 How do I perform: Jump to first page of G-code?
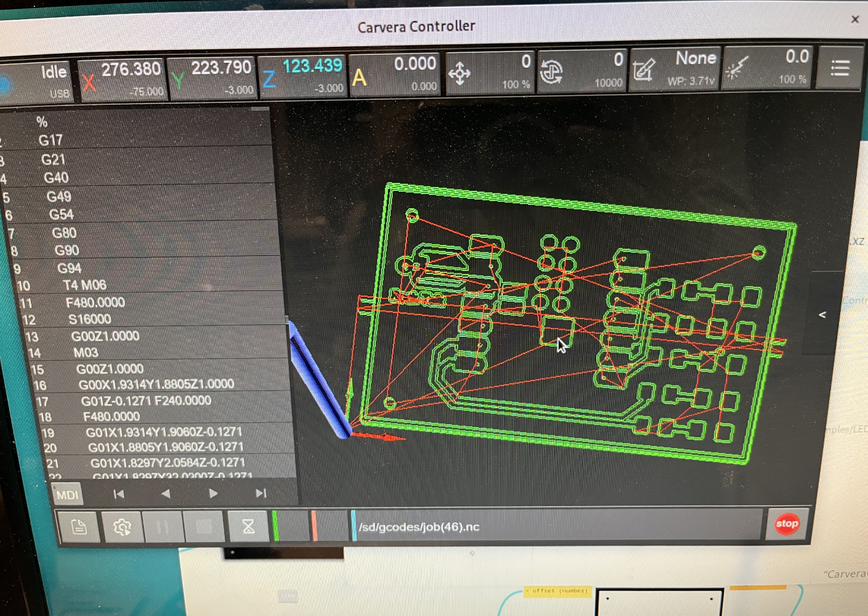click(119, 494)
